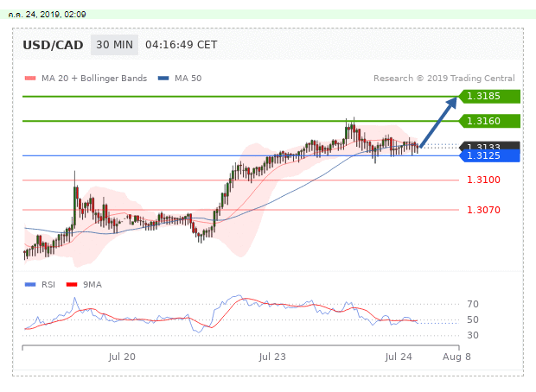The width and height of the screenshot is (536, 392).
Task: Click the MA 20 + Bollinger Bands label
Action: 94,79
